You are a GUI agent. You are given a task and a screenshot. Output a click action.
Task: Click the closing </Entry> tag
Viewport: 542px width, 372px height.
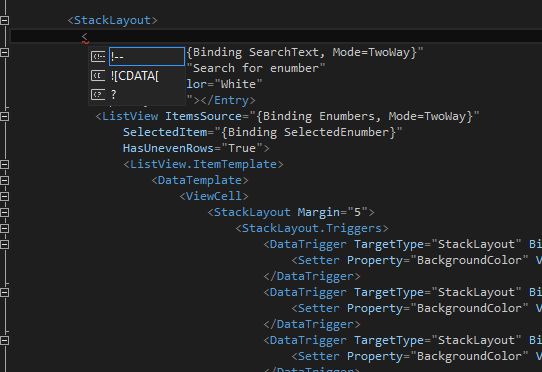(x=228, y=100)
